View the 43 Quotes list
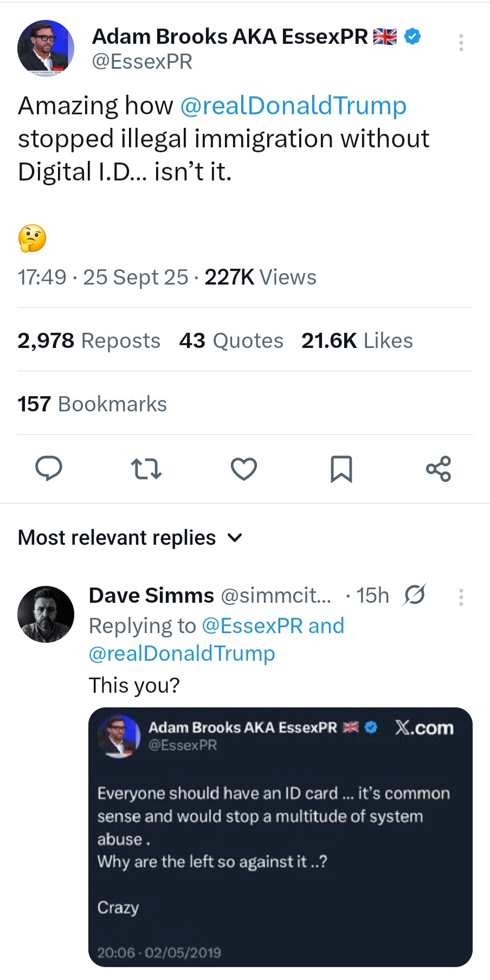490x980 pixels. [x=231, y=340]
